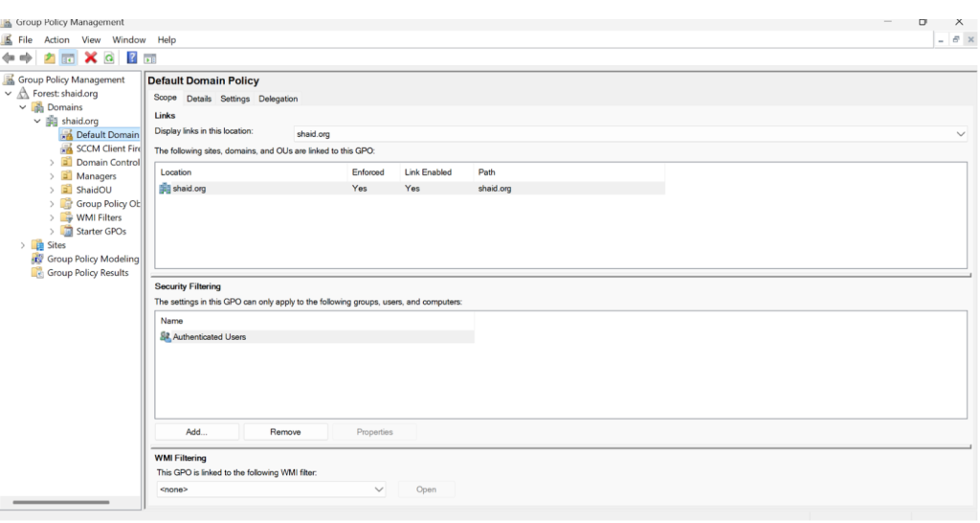Click the Remove button
This screenshot has height=523, width=980.
(x=285, y=432)
